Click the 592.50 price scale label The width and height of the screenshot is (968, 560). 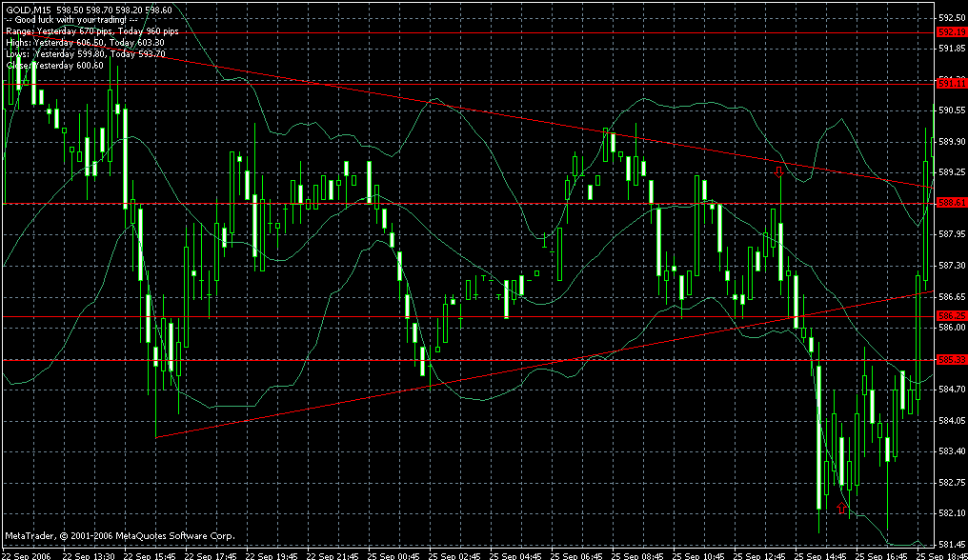tap(952, 17)
